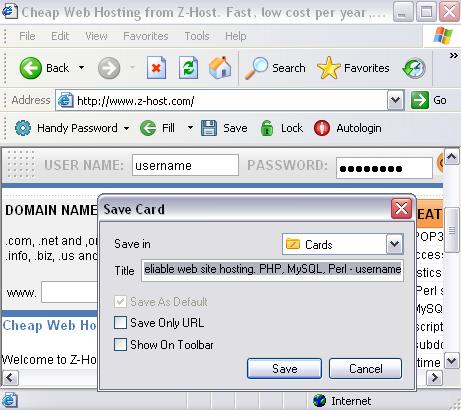Click the green Back arrow icon

tap(31, 68)
